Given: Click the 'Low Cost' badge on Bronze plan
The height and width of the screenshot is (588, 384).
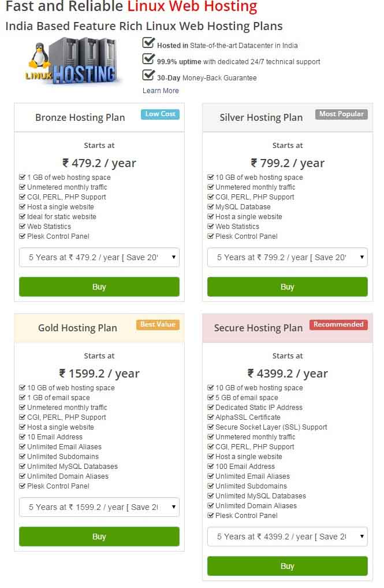Looking at the screenshot, I should [160, 114].
